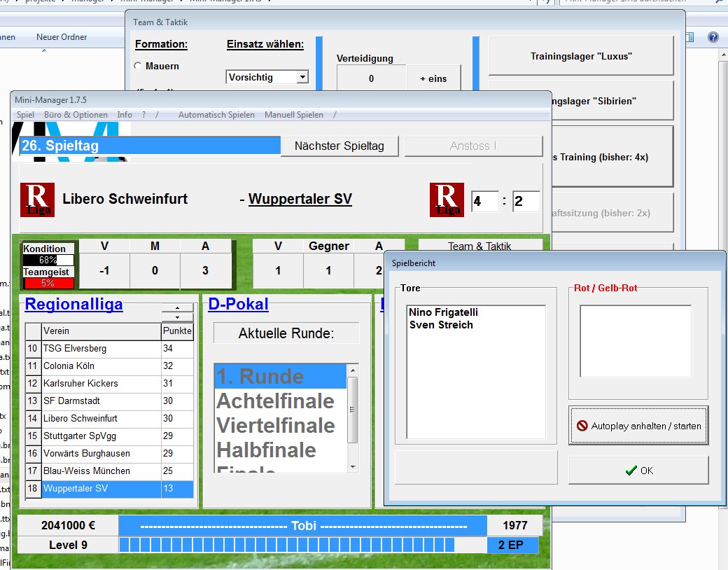728x570 pixels.
Task: Click the away team R Liga logo
Action: click(x=447, y=200)
